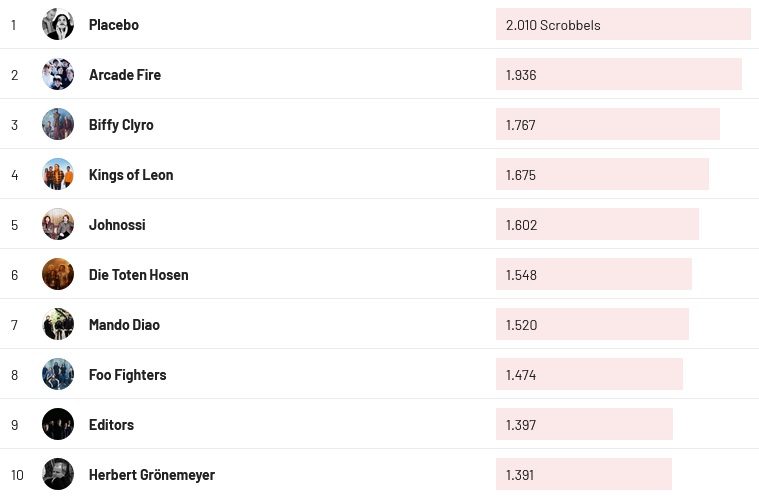This screenshot has width=759, height=498.
Task: Click the Editors artist avatar
Action: pyautogui.click(x=58, y=424)
